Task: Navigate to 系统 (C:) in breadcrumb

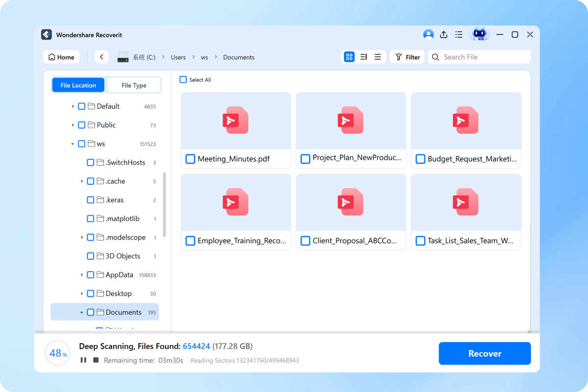Action: [144, 57]
